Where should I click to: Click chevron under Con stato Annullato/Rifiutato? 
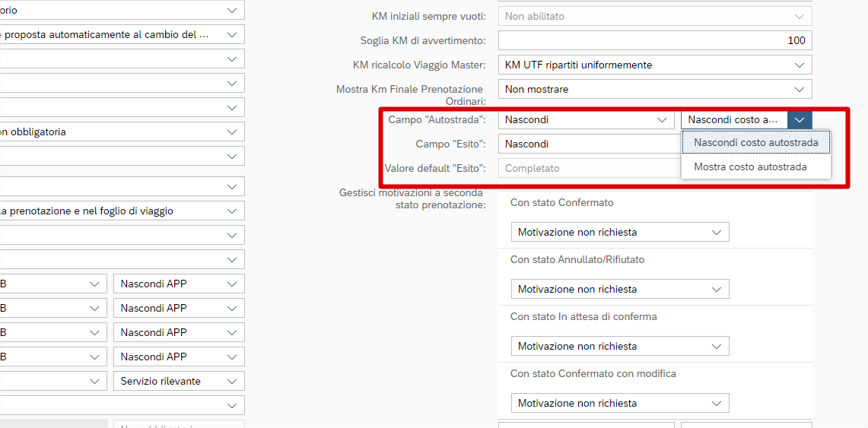[x=716, y=289]
